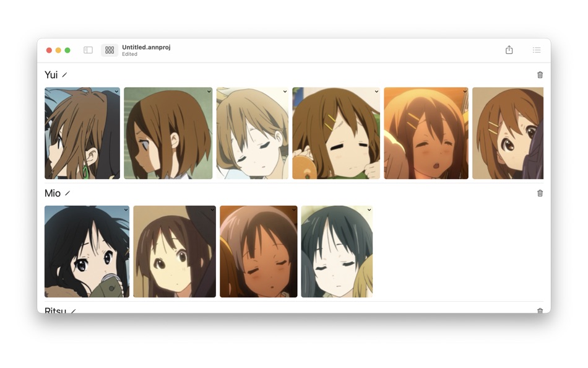The height and width of the screenshot is (368, 588).
Task: Select pale sleeping Mio thumbnail
Action: [x=337, y=252]
